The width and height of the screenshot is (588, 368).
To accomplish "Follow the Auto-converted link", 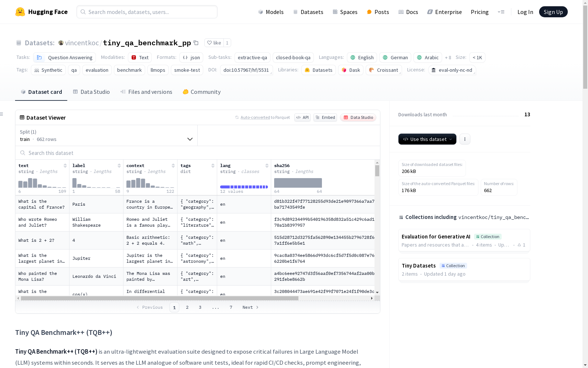I will click(x=255, y=117).
